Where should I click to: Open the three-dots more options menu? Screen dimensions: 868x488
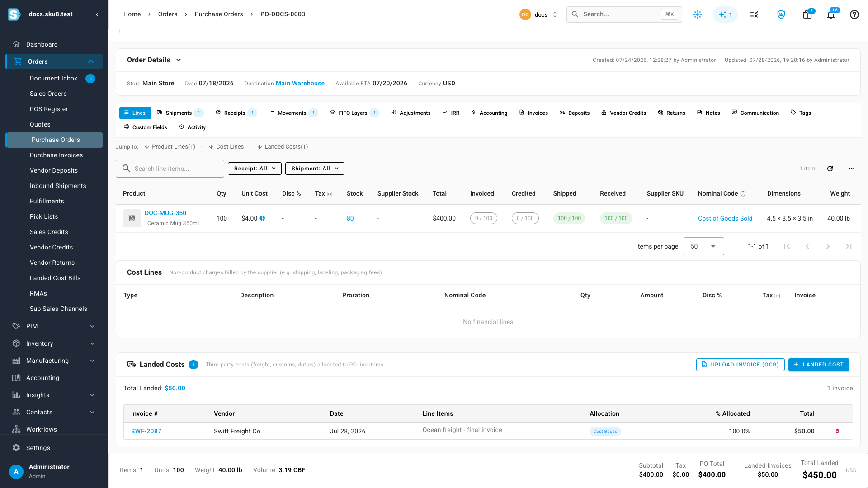click(x=852, y=169)
